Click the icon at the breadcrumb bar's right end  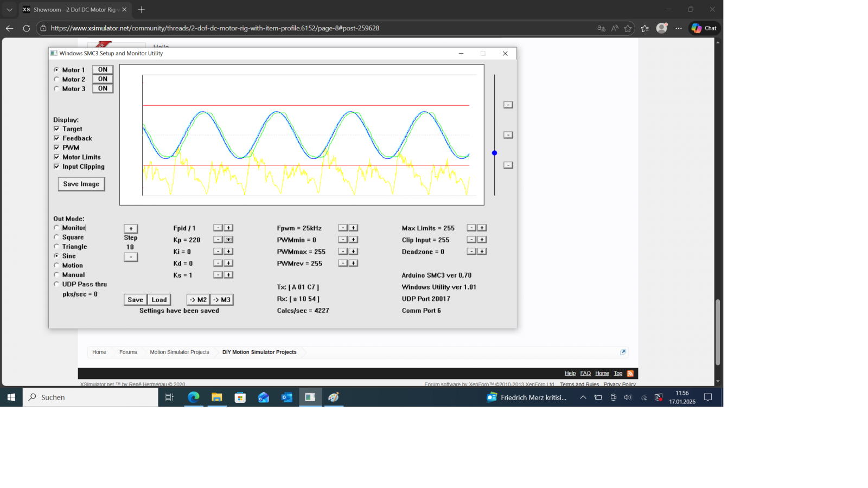(623, 352)
